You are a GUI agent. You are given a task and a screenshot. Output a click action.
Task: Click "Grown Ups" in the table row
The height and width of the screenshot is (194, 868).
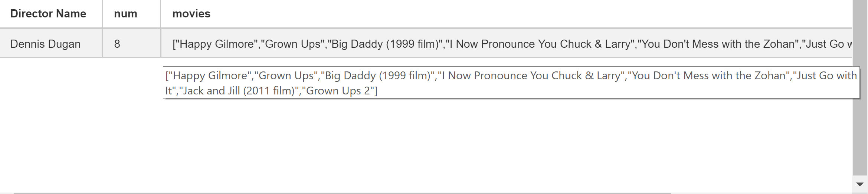click(x=292, y=44)
